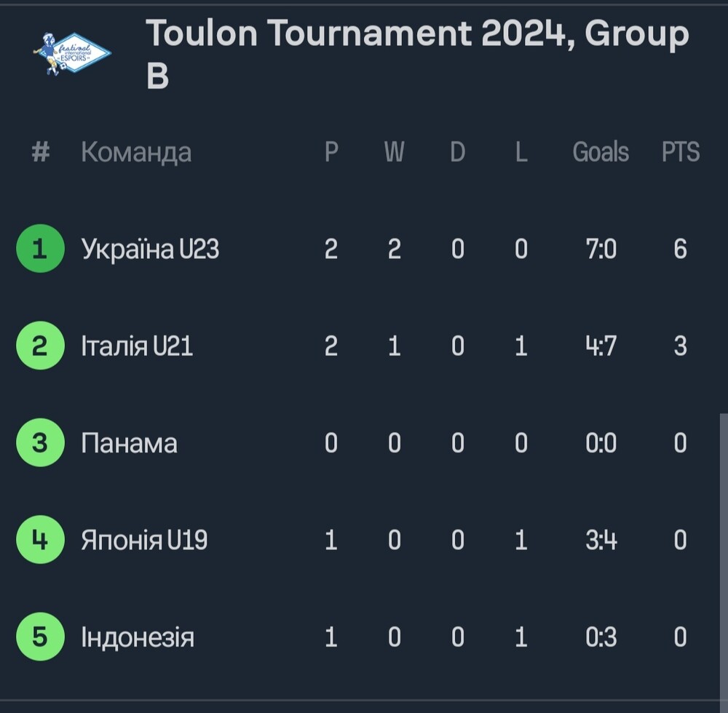The width and height of the screenshot is (728, 713).
Task: Select the Японія U19 team name
Action: point(144,540)
